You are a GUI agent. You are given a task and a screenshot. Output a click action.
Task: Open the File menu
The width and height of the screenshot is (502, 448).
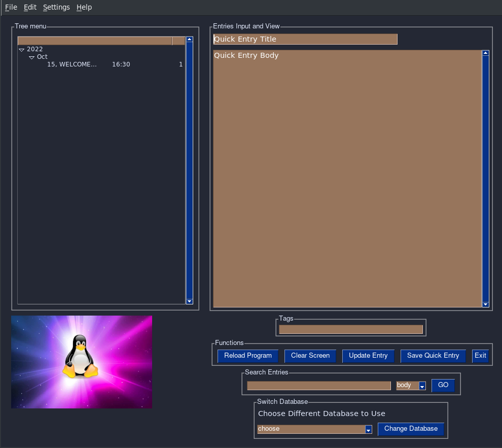[11, 7]
